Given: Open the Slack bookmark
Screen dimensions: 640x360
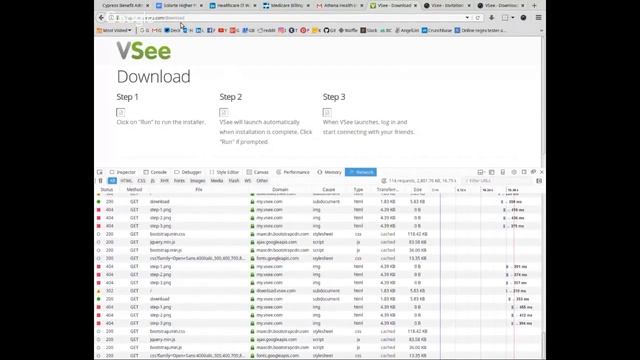Looking at the screenshot, I should [x=369, y=30].
